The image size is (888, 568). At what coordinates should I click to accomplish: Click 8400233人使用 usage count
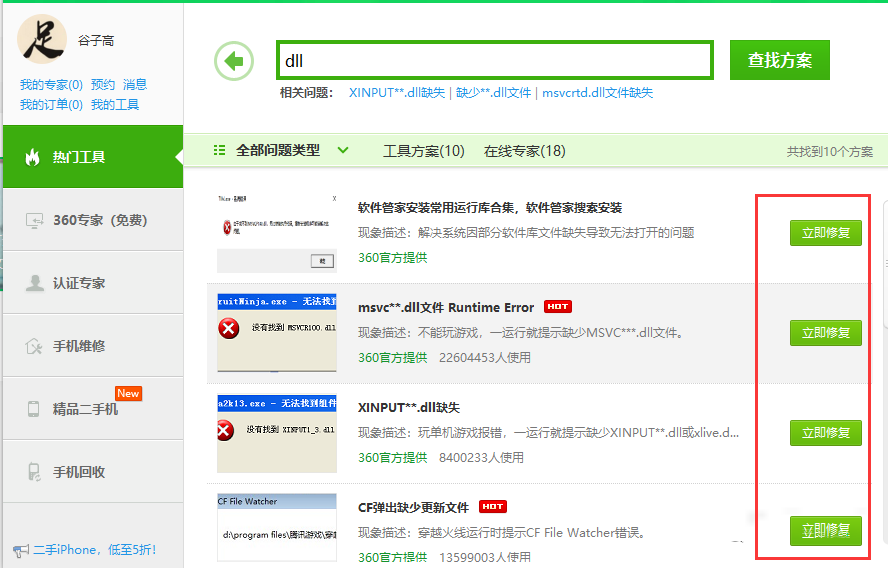click(x=481, y=458)
